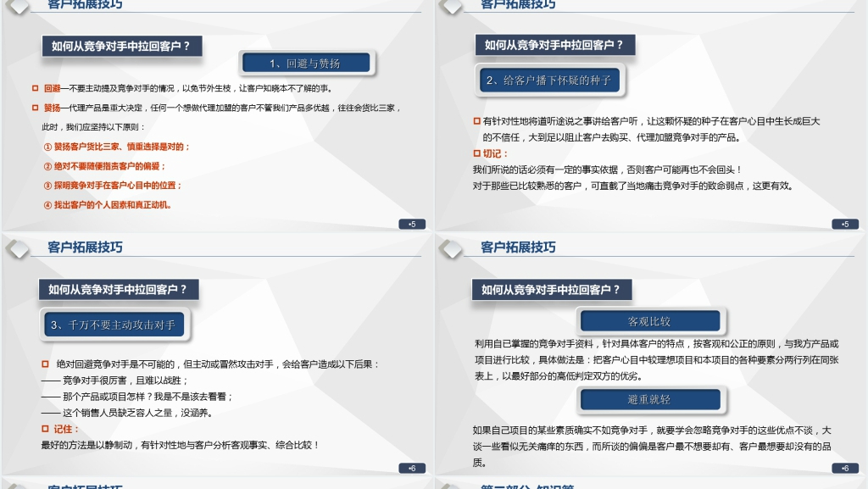Select the '1、回避与赞扬' box

306,63
